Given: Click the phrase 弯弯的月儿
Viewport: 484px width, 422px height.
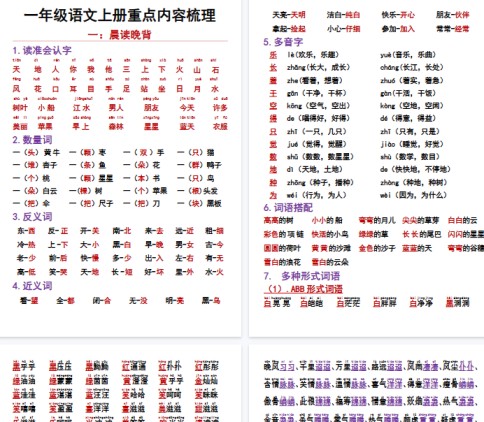Looking at the screenshot, I should 377,220.
